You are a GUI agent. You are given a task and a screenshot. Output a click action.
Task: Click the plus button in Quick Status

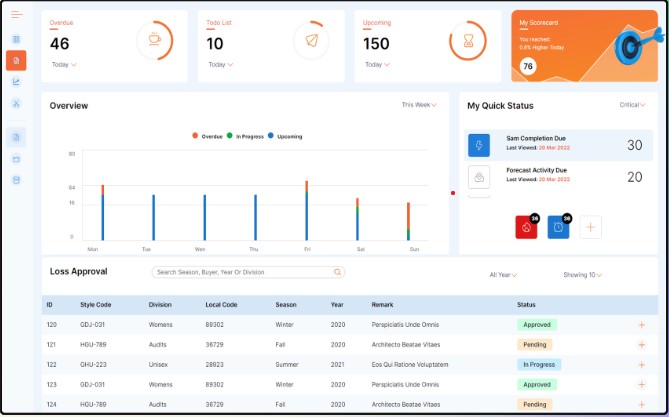pyautogui.click(x=591, y=227)
